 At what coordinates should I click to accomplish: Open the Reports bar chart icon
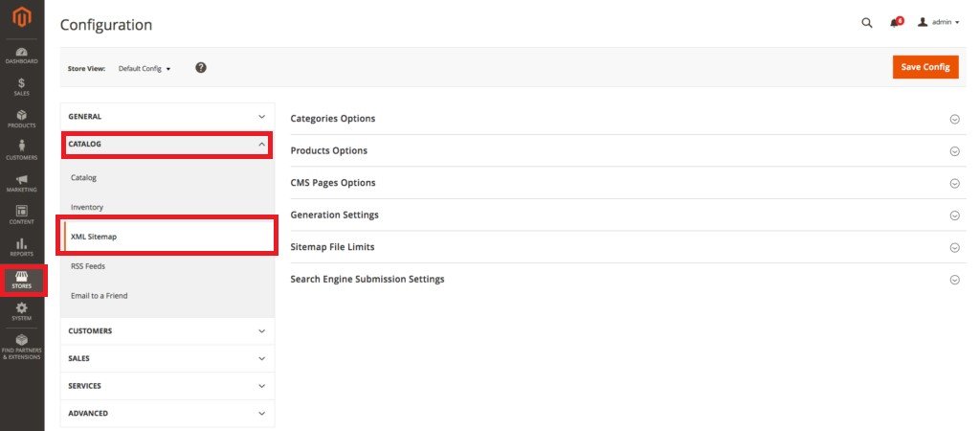pos(21,247)
